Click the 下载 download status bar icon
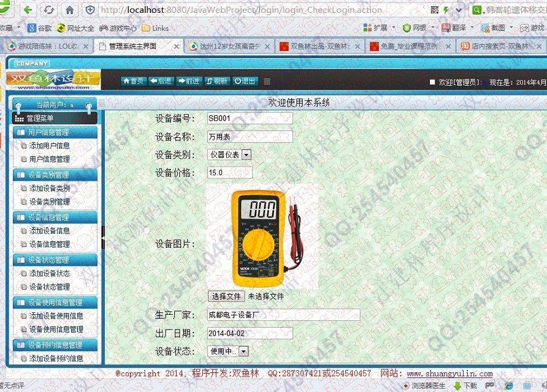 pyautogui.click(x=465, y=385)
